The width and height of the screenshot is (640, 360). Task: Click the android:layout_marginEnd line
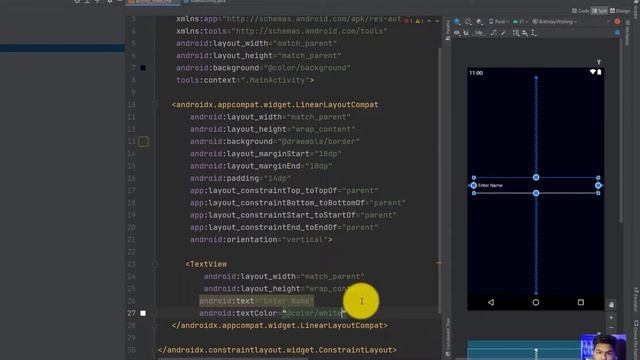(261, 166)
